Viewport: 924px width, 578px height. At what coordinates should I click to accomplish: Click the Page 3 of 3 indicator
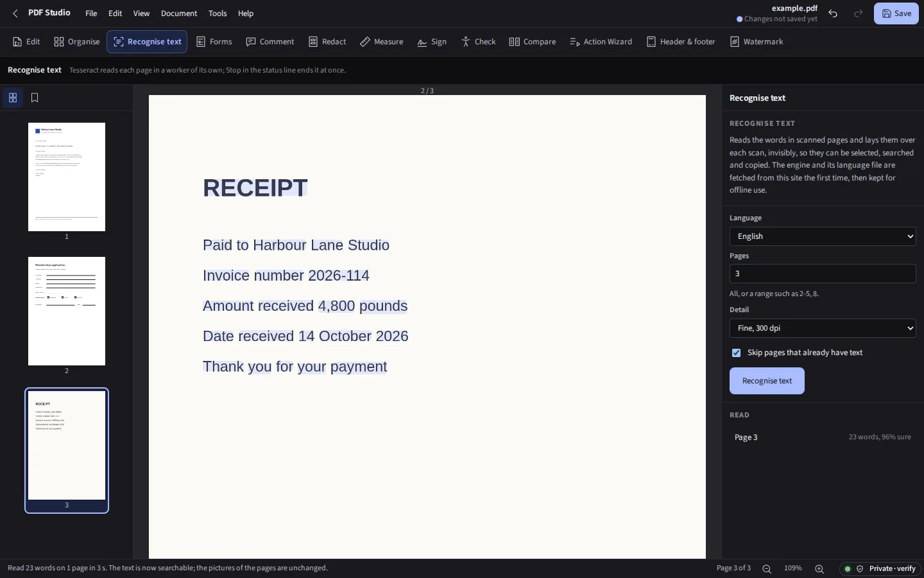coord(733,568)
